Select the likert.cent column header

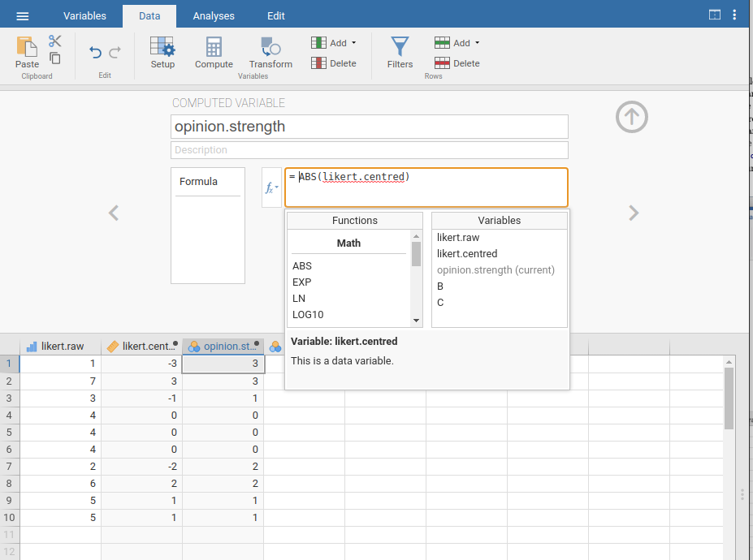point(141,347)
